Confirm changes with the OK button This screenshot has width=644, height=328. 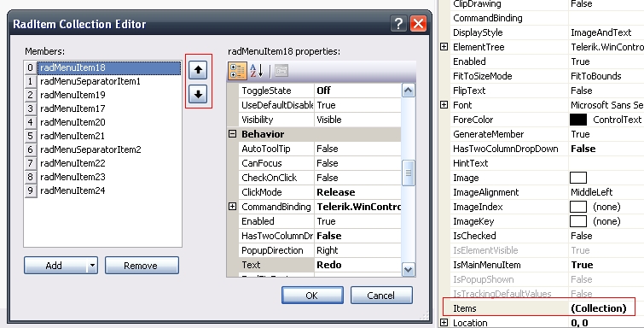pos(312,295)
